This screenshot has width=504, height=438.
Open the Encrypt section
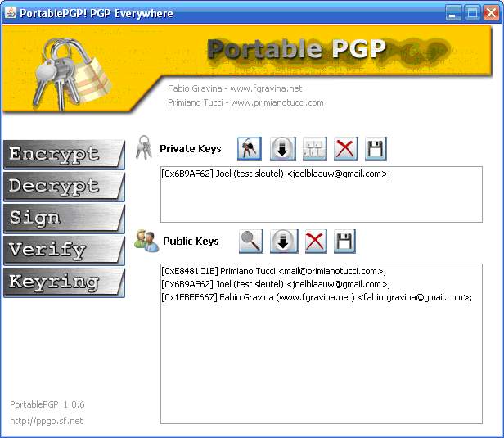pos(64,155)
